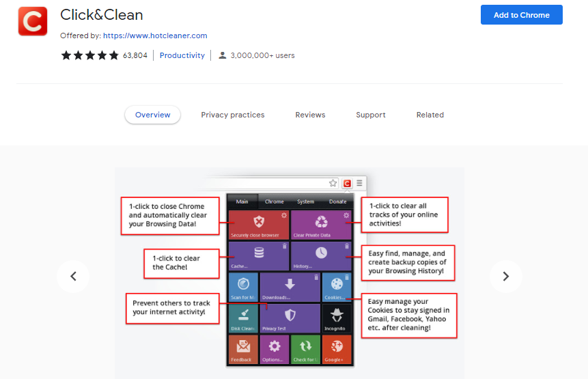Open the hotcleaner.com developer link
The width and height of the screenshot is (588, 379).
coord(154,36)
